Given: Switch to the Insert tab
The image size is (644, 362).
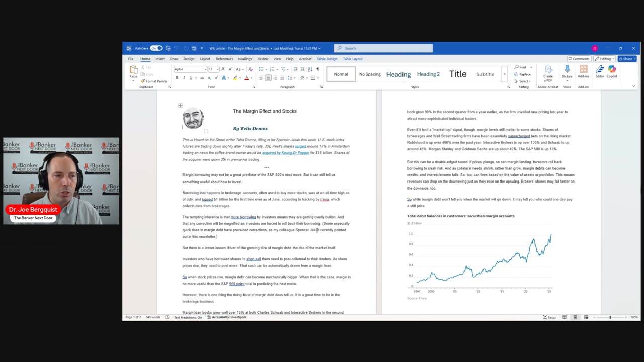Looking at the screenshot, I should [x=160, y=59].
